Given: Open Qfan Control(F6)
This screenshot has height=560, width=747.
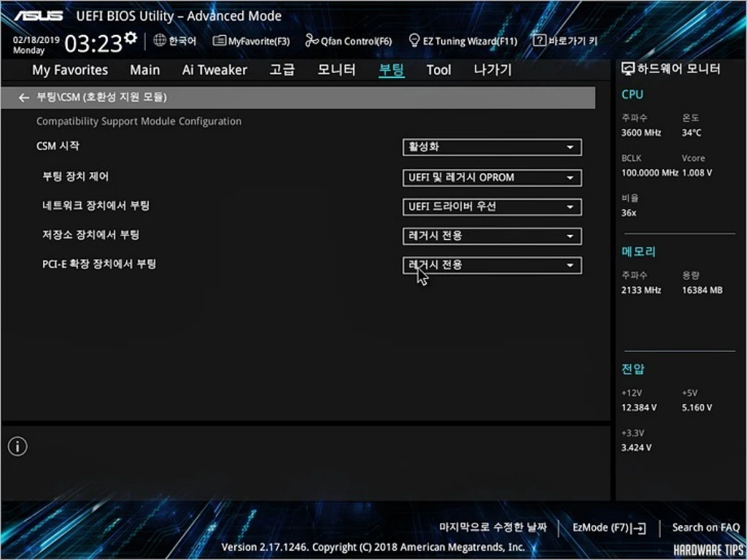Looking at the screenshot, I should (x=349, y=41).
